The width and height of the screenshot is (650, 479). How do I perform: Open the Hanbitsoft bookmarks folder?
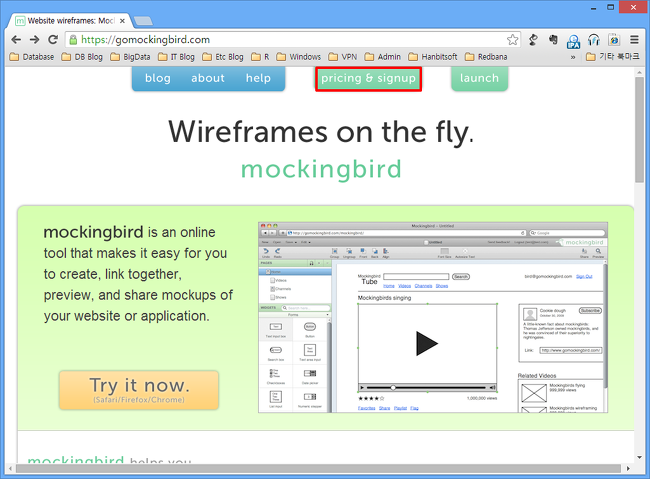(433, 57)
